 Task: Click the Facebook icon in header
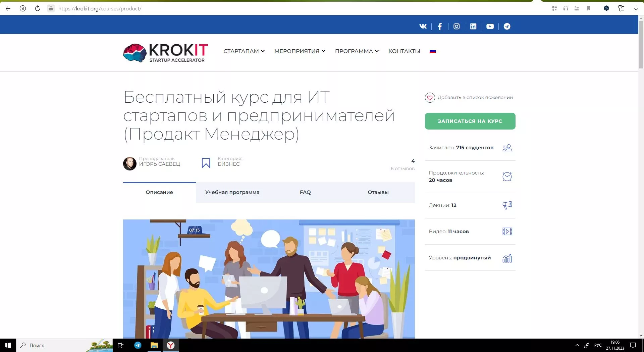coord(440,27)
